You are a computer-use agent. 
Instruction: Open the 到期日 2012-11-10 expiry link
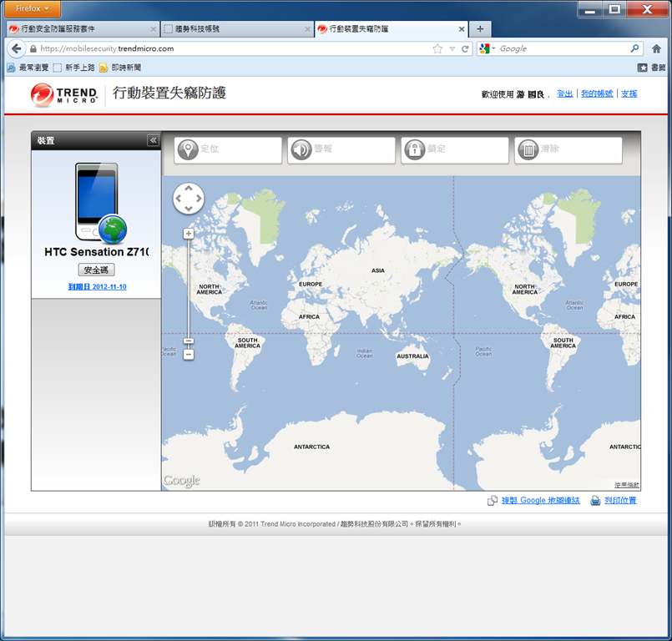98,286
